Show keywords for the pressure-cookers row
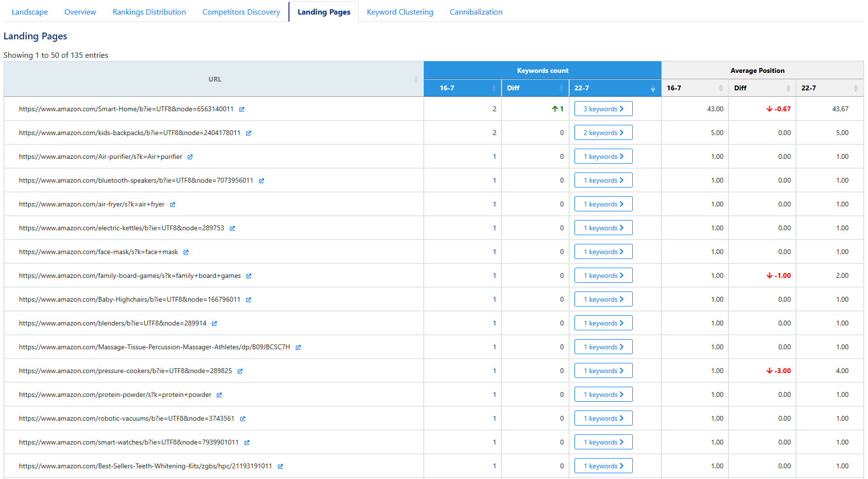The image size is (868, 479). (603, 371)
